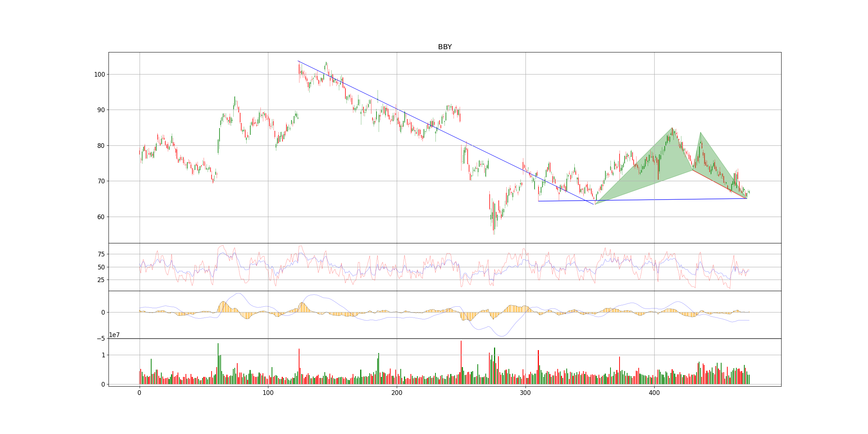This screenshot has width=868, height=434.
Task: Click the 90 price axis label
Action: click(x=101, y=110)
